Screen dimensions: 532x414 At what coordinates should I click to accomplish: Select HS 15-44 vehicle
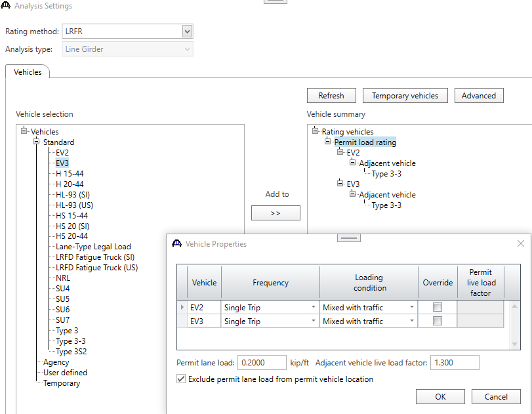point(72,216)
